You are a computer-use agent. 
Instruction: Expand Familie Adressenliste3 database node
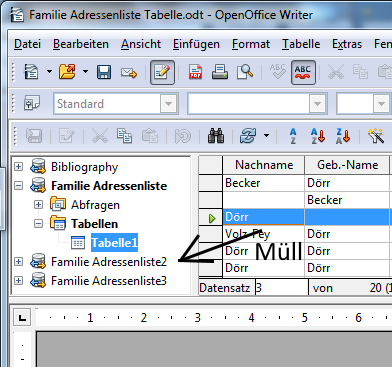19,280
